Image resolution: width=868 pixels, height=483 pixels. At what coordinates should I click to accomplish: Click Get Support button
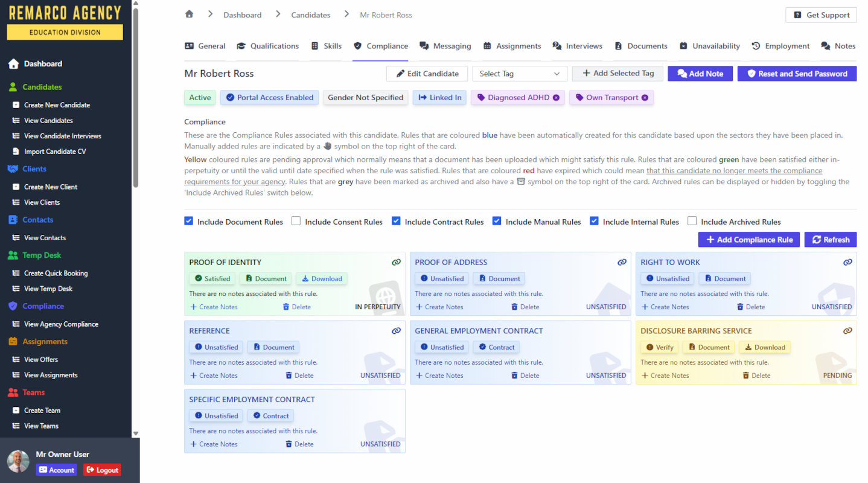(x=821, y=15)
